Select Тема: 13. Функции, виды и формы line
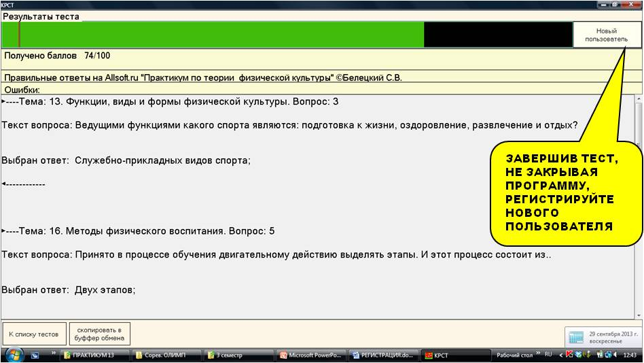 [x=171, y=101]
